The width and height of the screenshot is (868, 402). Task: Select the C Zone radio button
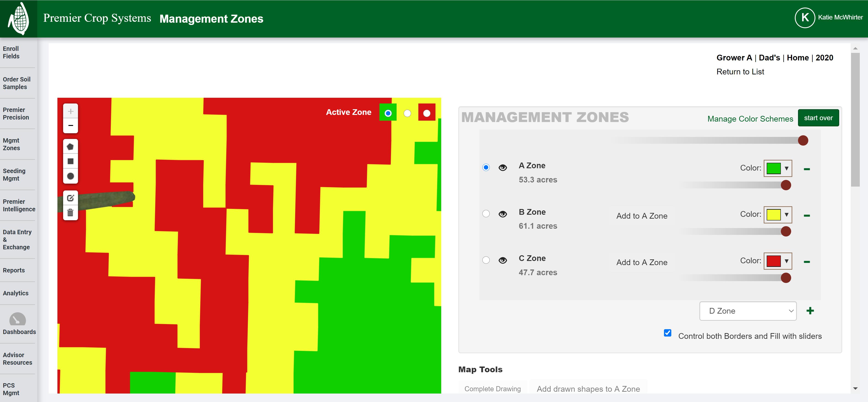[486, 260]
